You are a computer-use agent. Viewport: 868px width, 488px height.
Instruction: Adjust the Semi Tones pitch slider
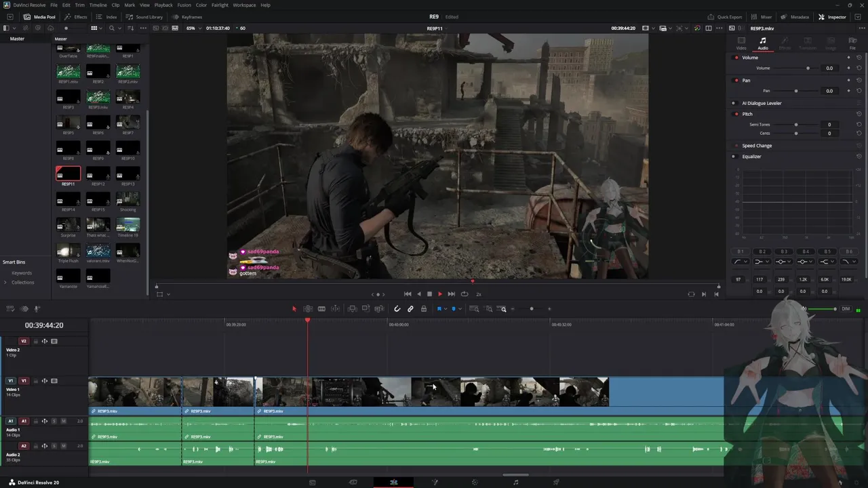tap(795, 125)
